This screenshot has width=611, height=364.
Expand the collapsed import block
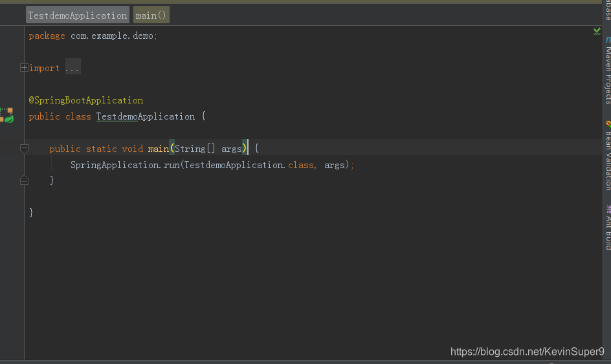point(24,68)
